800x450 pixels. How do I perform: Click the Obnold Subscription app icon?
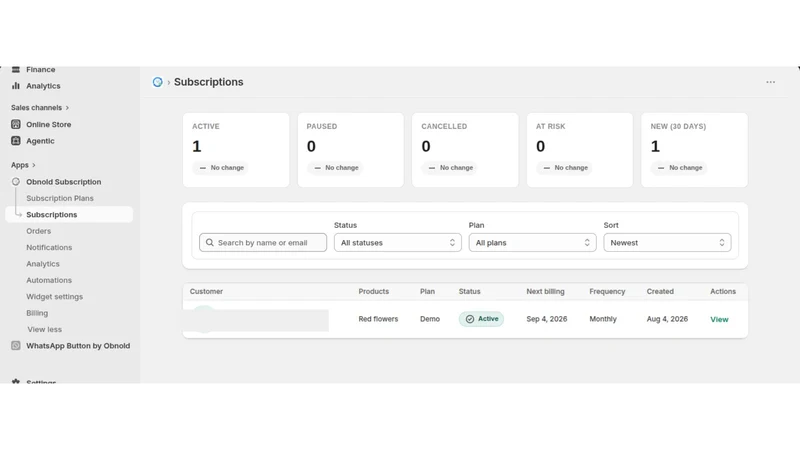16,182
